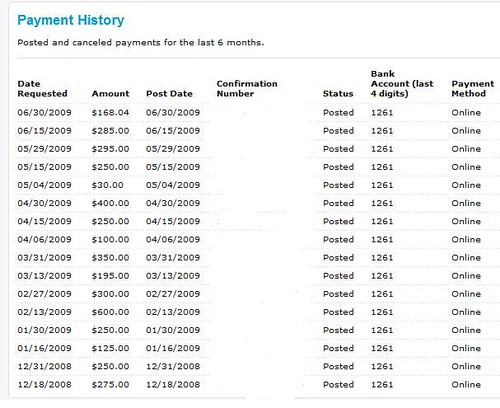
Task: Click the Post Date column header
Action: tap(169, 94)
